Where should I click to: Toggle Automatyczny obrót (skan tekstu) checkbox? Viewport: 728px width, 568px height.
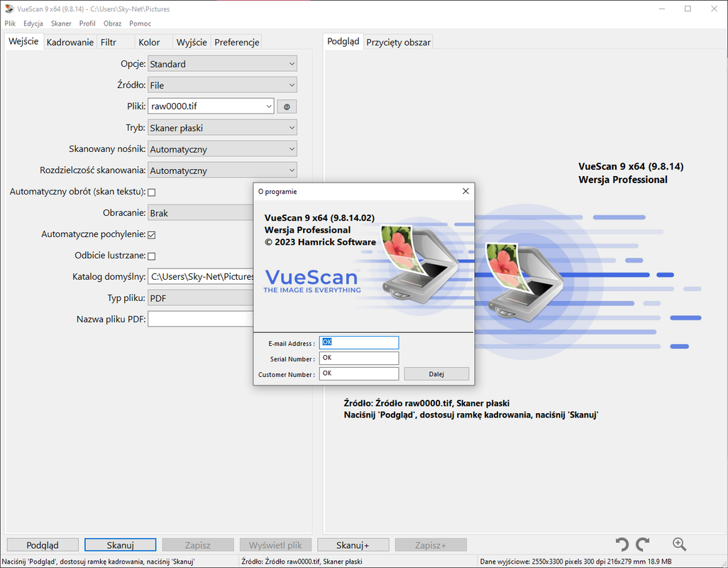151,192
